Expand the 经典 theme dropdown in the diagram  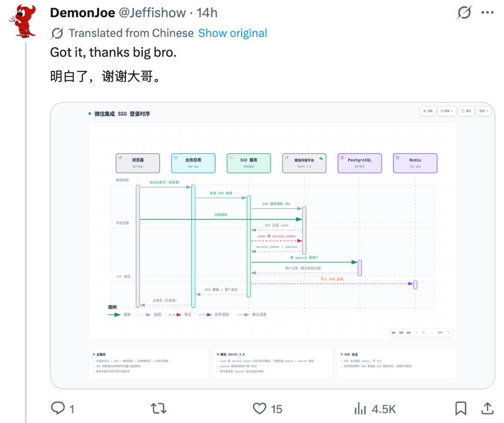click(x=447, y=111)
